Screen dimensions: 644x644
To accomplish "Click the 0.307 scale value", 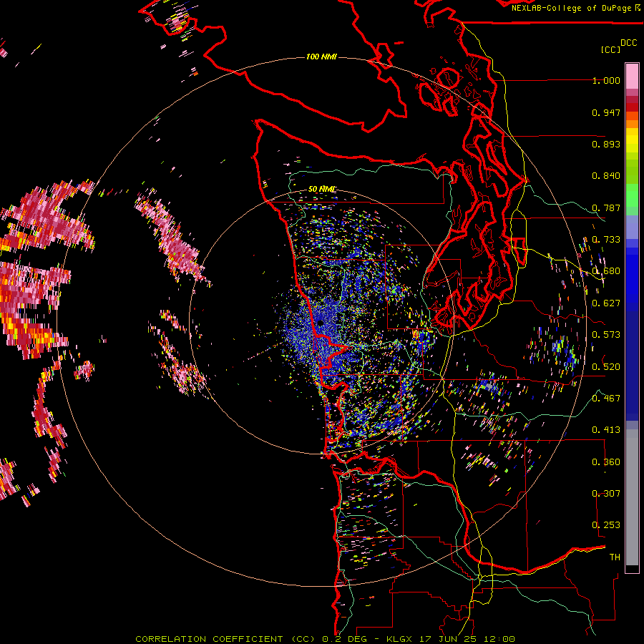I will (x=606, y=493).
